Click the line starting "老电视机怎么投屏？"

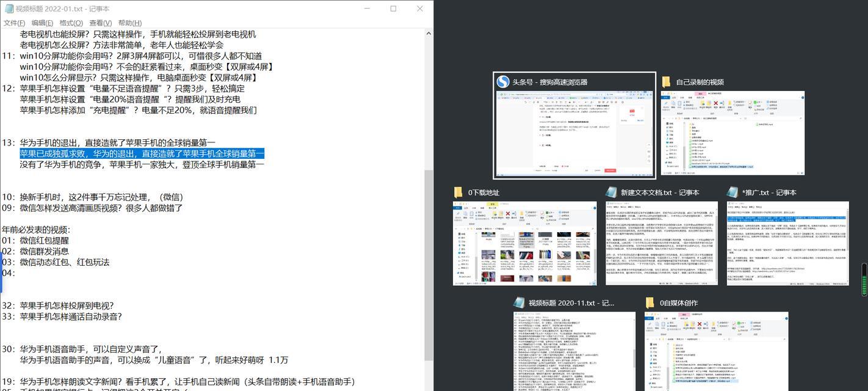[121, 45]
